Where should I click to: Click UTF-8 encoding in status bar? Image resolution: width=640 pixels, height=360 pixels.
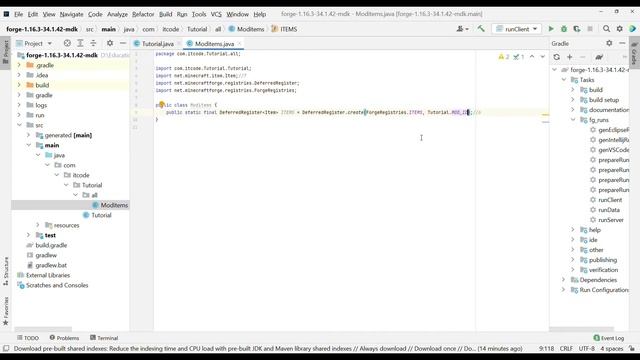pyautogui.click(x=587, y=349)
